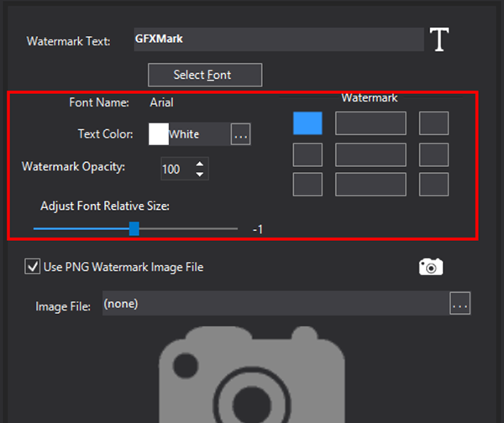This screenshot has height=423, width=504.
Task: Select middle-right watermark position box
Action: tap(434, 154)
